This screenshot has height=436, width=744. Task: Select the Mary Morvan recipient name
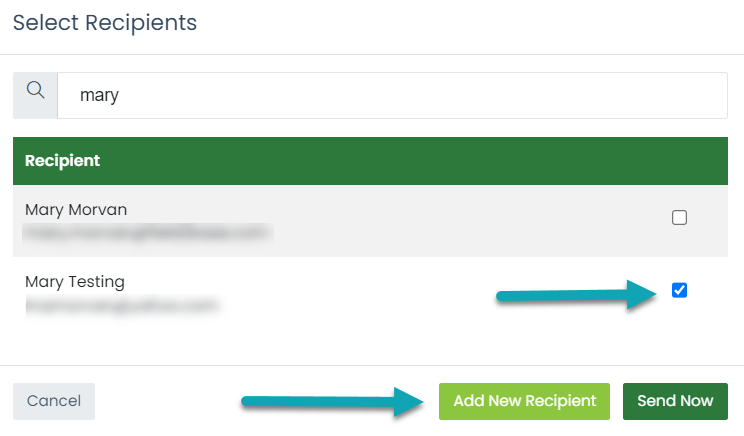76,210
